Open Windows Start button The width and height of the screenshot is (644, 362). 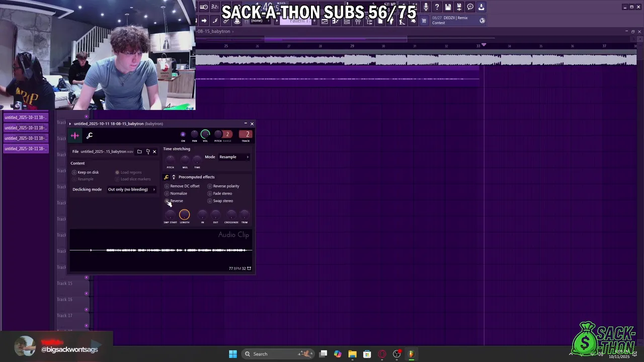coord(233,354)
